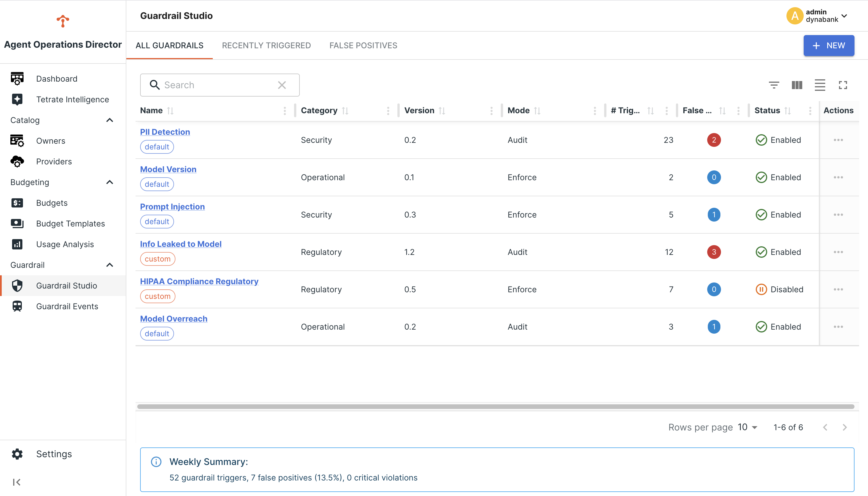
Task: Open Budget Templates in sidebar
Action: 63,224
